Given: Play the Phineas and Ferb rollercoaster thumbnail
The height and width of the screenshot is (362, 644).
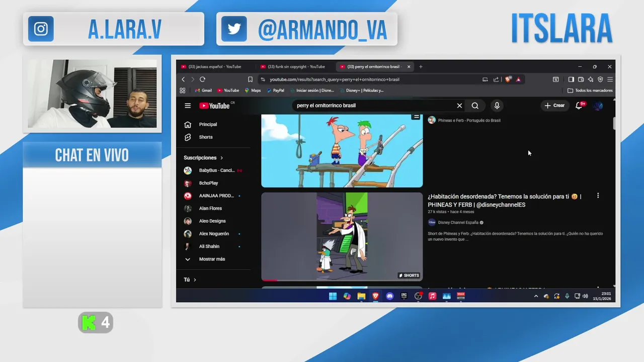Looking at the screenshot, I should tap(342, 151).
